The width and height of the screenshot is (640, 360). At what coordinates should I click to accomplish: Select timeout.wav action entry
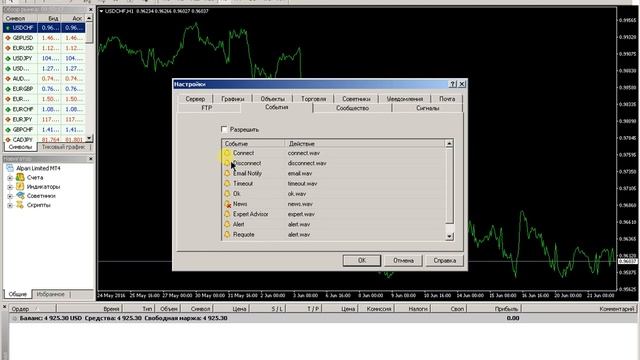[302, 184]
